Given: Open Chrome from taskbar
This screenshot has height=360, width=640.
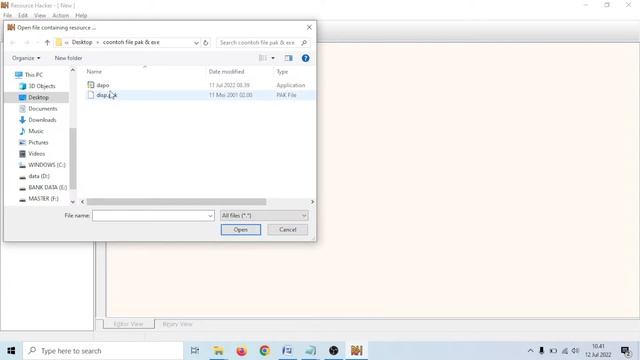Looking at the screenshot, I should 264,351.
